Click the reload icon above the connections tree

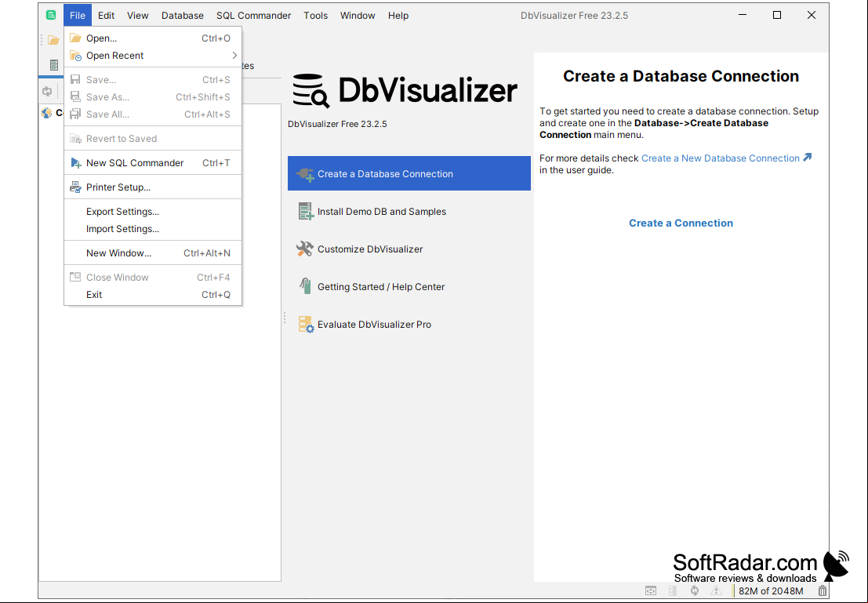point(47,92)
